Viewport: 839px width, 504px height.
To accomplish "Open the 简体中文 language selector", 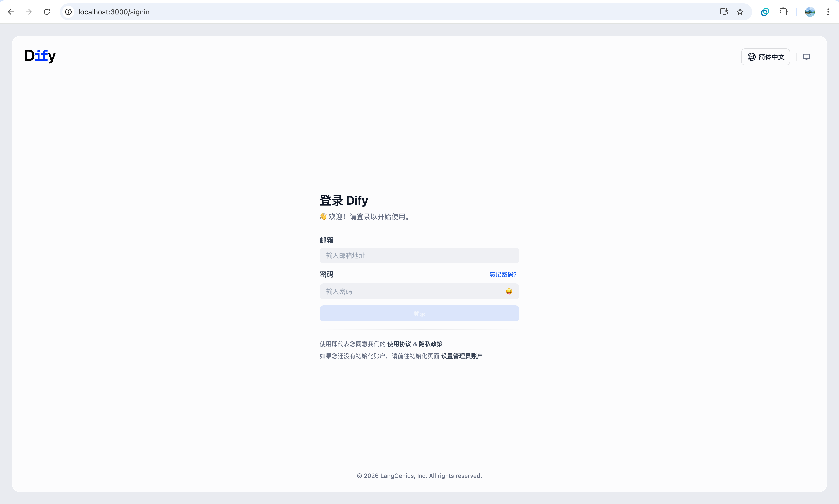I will click(765, 57).
